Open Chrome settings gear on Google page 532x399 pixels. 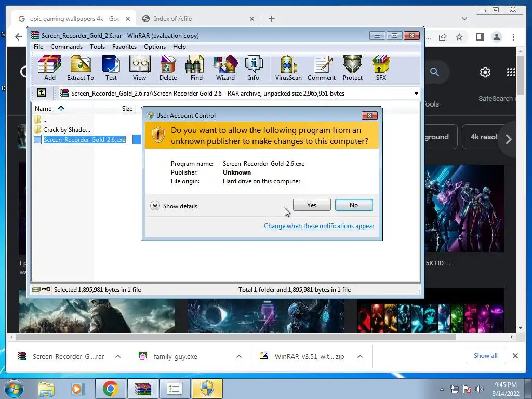pos(485,72)
